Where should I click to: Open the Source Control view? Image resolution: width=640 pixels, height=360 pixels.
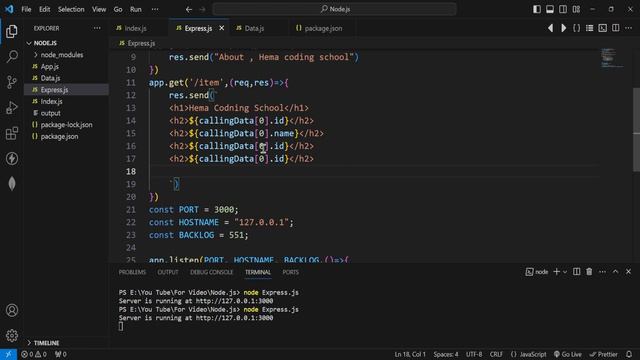(x=12, y=82)
